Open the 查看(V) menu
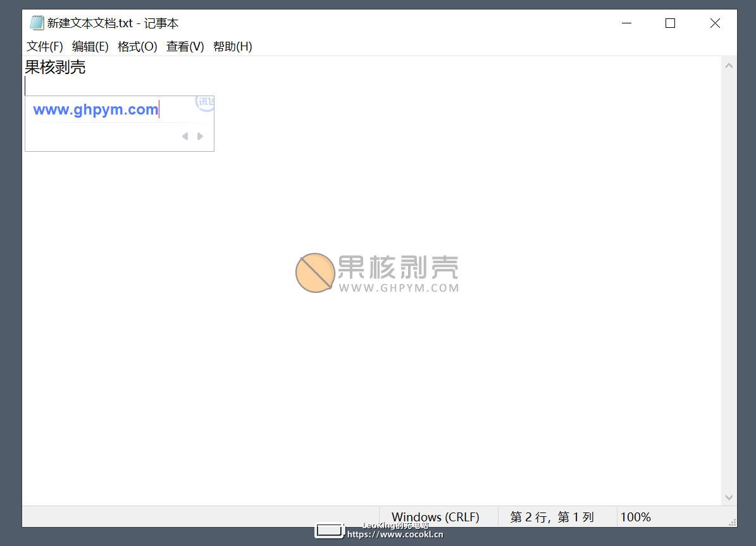The height and width of the screenshot is (546, 756). (185, 47)
